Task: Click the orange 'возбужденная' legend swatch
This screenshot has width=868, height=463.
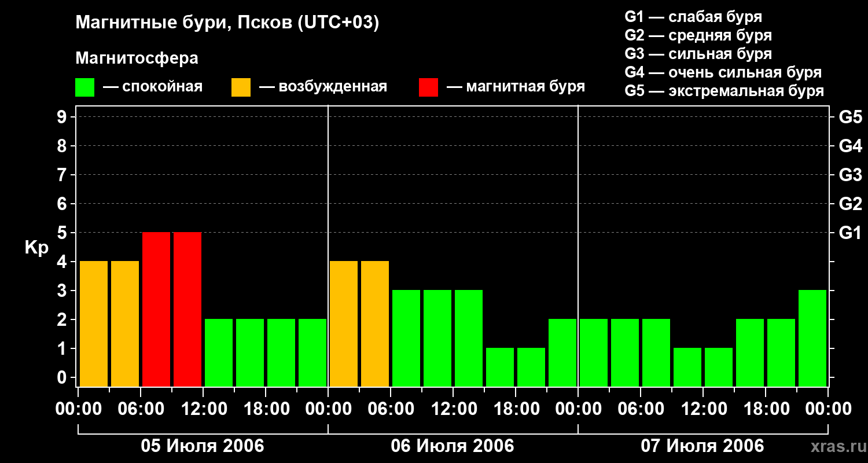Action: [241, 87]
